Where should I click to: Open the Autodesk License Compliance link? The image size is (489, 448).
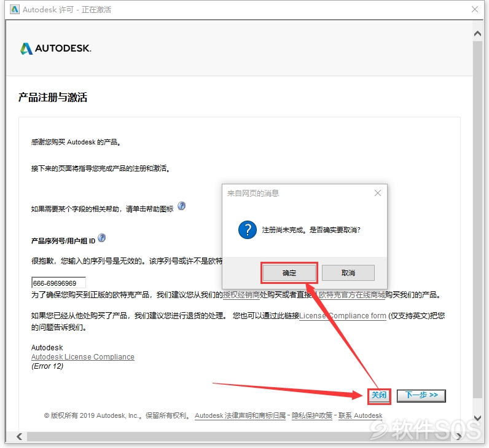83,357
